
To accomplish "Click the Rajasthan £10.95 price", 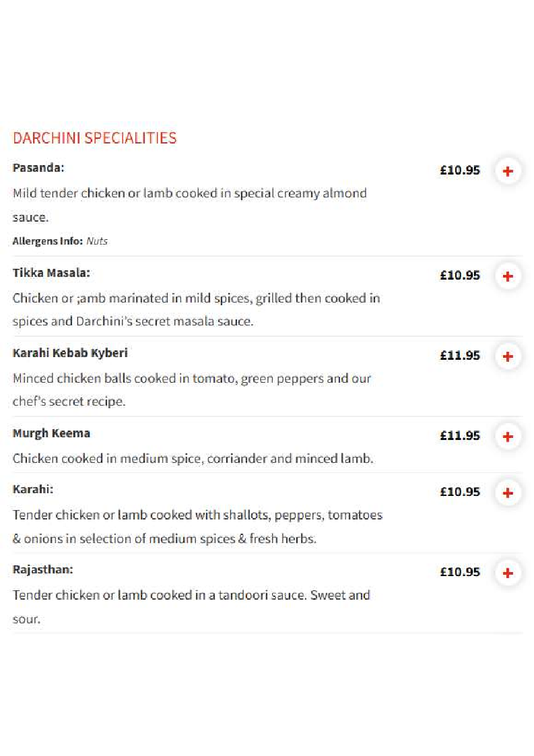I will tap(460, 572).
